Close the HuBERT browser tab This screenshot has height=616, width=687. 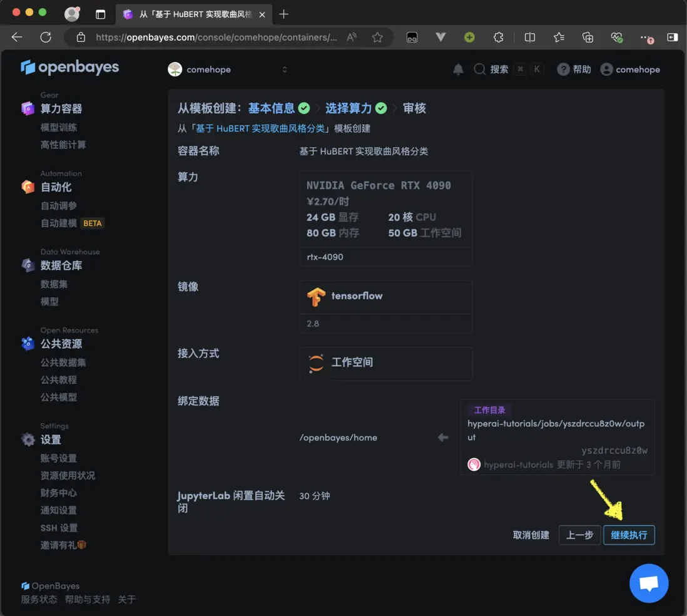click(262, 14)
